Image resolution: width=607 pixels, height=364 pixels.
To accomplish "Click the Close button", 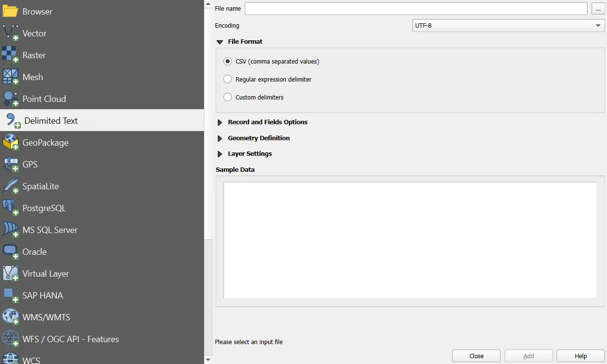I will tap(476, 356).
